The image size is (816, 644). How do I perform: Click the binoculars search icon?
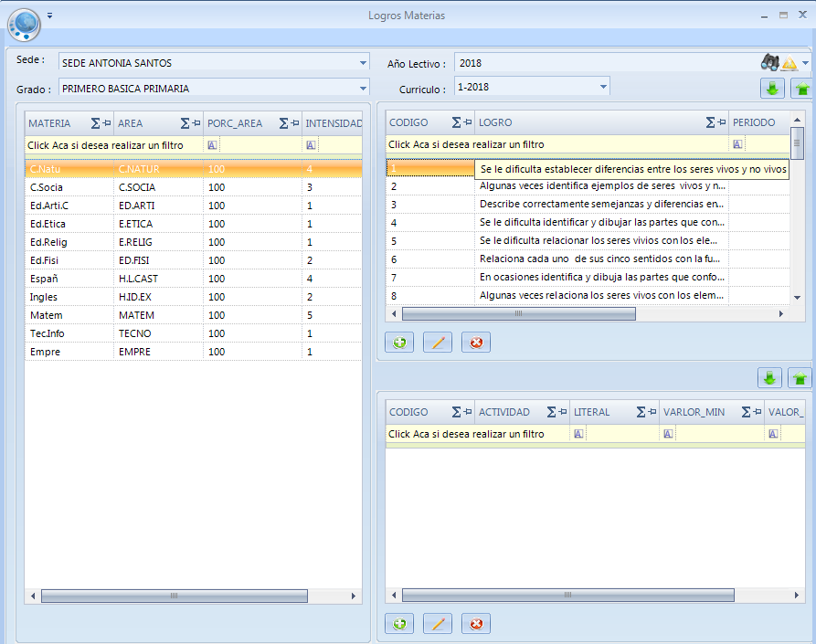point(769,63)
